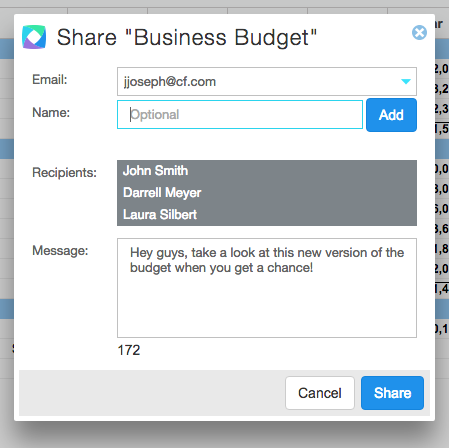This screenshot has width=449, height=448.
Task: Click the app logo icon in dialog header
Action: coord(34,37)
